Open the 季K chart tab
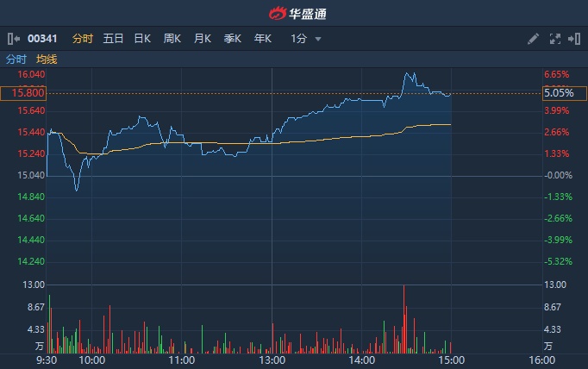 tap(233, 39)
